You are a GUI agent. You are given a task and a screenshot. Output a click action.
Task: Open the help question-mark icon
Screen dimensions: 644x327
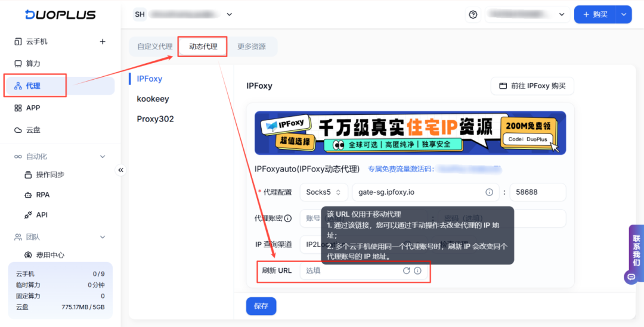pos(473,14)
